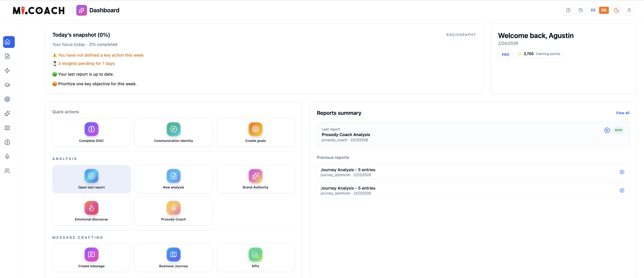Play the Journey Analysis 5 entries report
644x278 pixels.
click(x=622, y=172)
